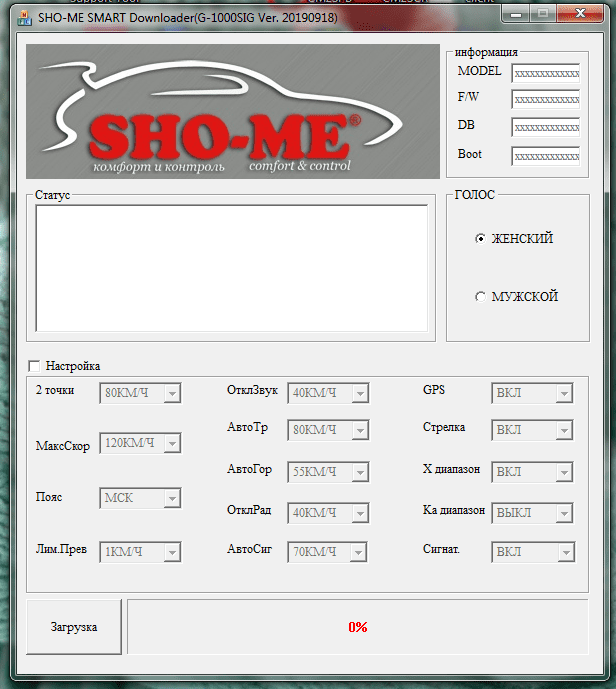Click the информация group label

[486, 52]
